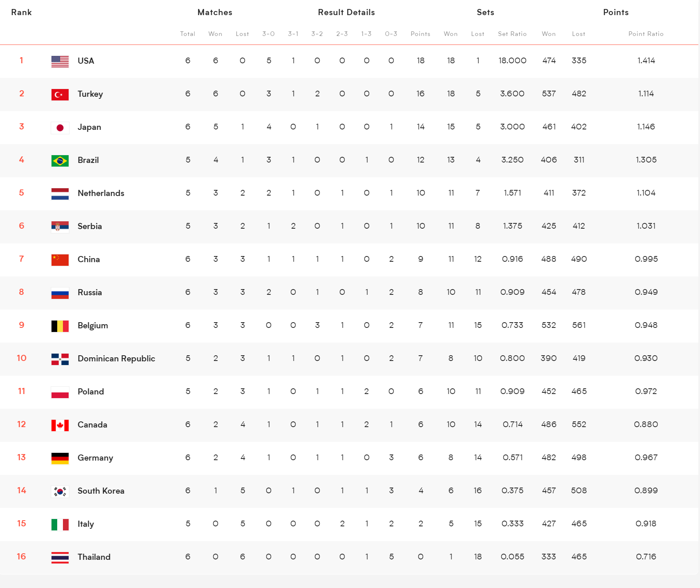This screenshot has height=588, width=700.
Task: Click the Canada flag icon
Action: pyautogui.click(x=60, y=425)
